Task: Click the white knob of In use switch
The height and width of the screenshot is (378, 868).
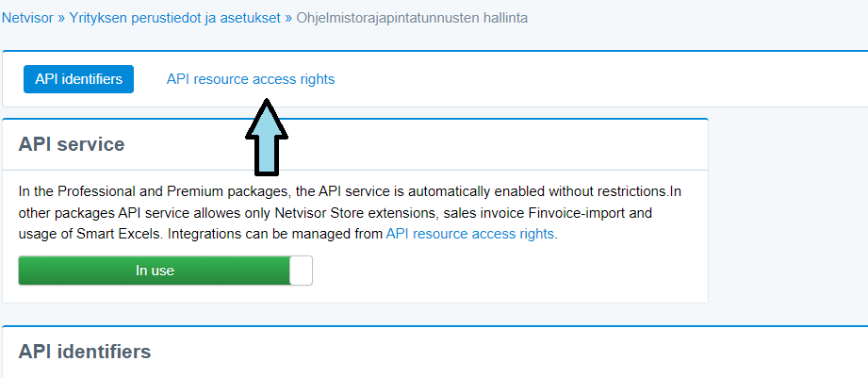Action: [x=302, y=271]
